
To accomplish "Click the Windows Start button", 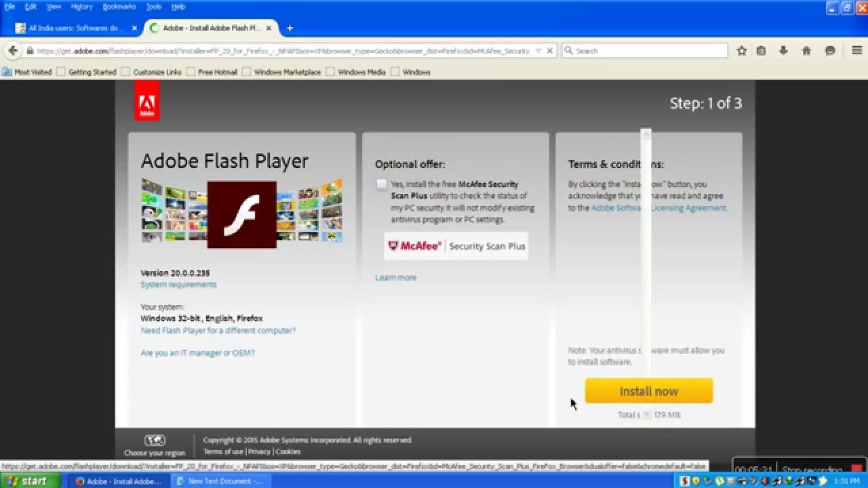I will [31, 481].
